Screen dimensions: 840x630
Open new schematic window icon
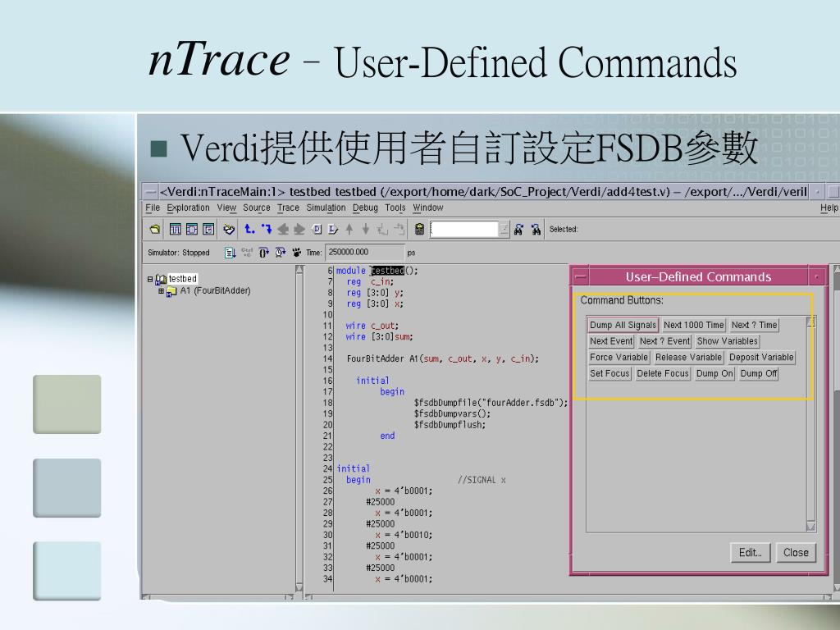pos(192,230)
